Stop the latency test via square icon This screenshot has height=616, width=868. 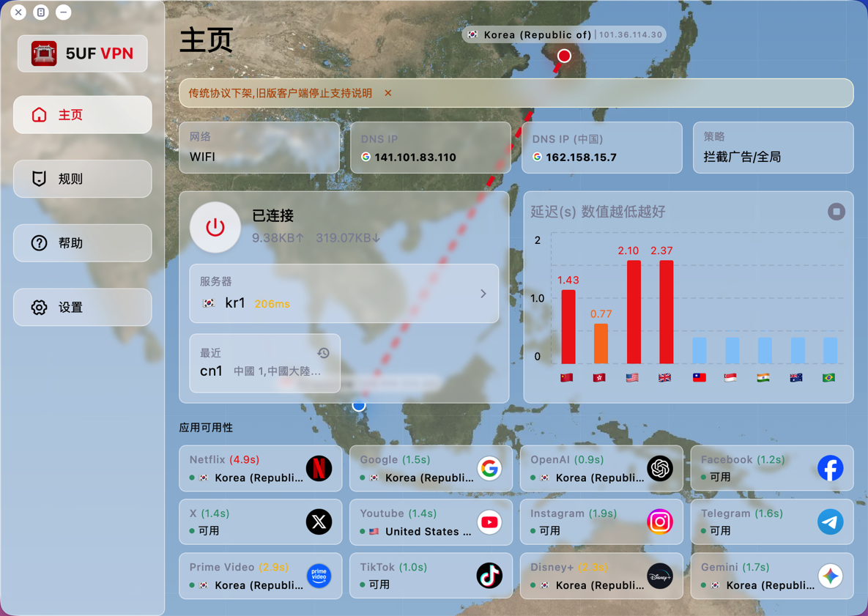point(836,212)
